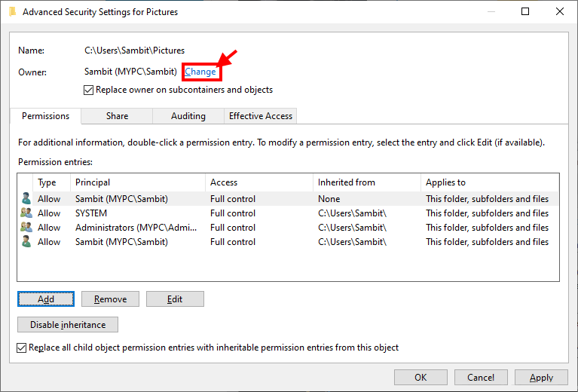
Task: Sort by the Inherited from column header
Action: 366,182
